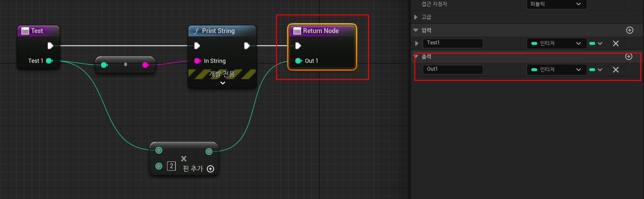Open the 퍼블릭 access specifier dropdown

(557, 4)
